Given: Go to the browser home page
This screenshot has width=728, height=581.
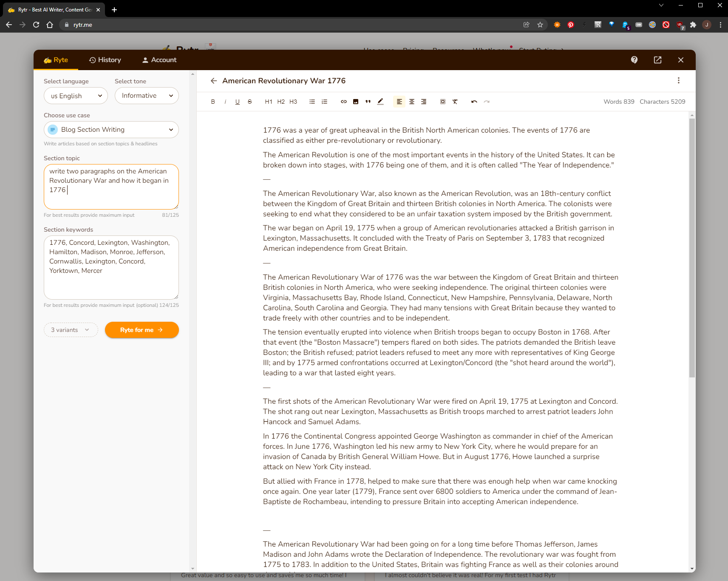Looking at the screenshot, I should pos(50,25).
